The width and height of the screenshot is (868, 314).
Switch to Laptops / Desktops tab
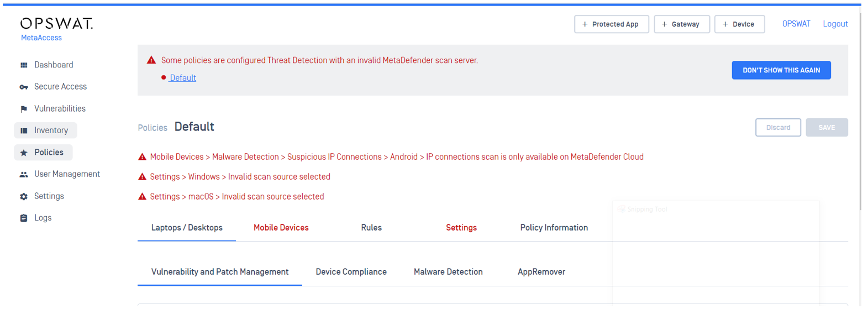187,228
